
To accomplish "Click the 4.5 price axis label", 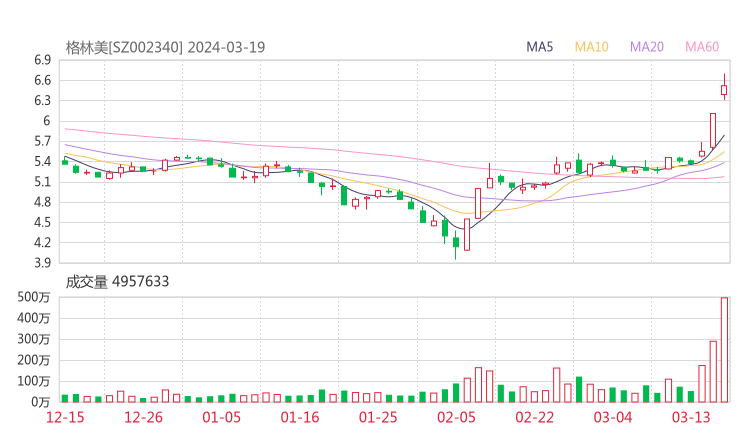I will point(42,222).
